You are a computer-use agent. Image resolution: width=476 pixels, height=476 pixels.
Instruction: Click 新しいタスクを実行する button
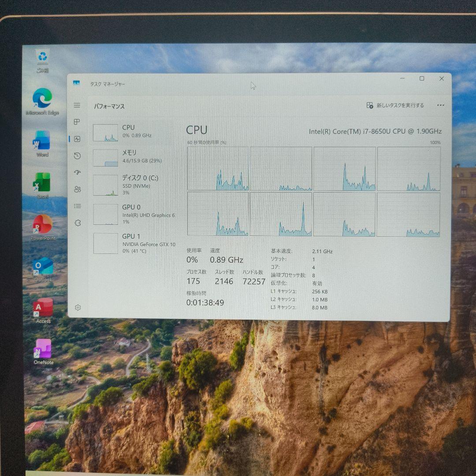pyautogui.click(x=394, y=105)
